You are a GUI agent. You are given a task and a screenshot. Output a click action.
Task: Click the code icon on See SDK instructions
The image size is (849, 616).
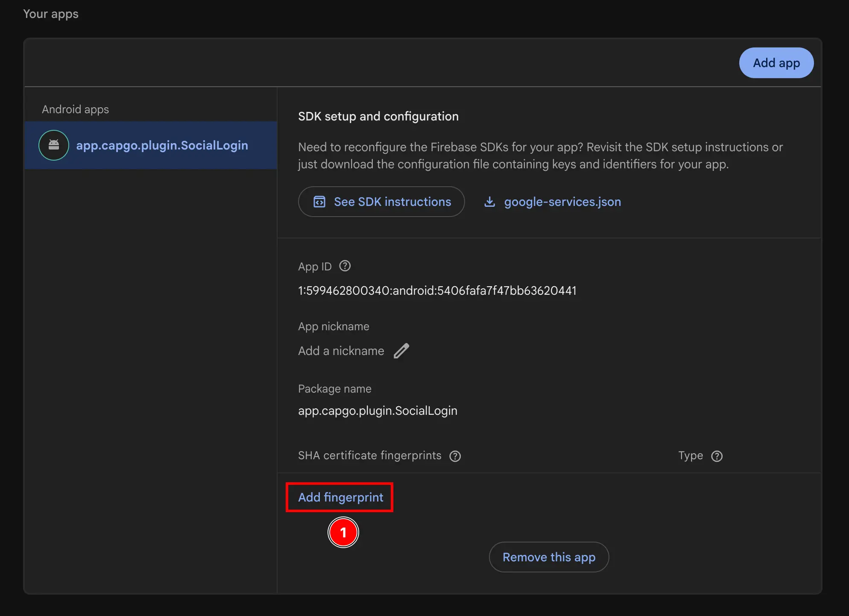tap(319, 202)
